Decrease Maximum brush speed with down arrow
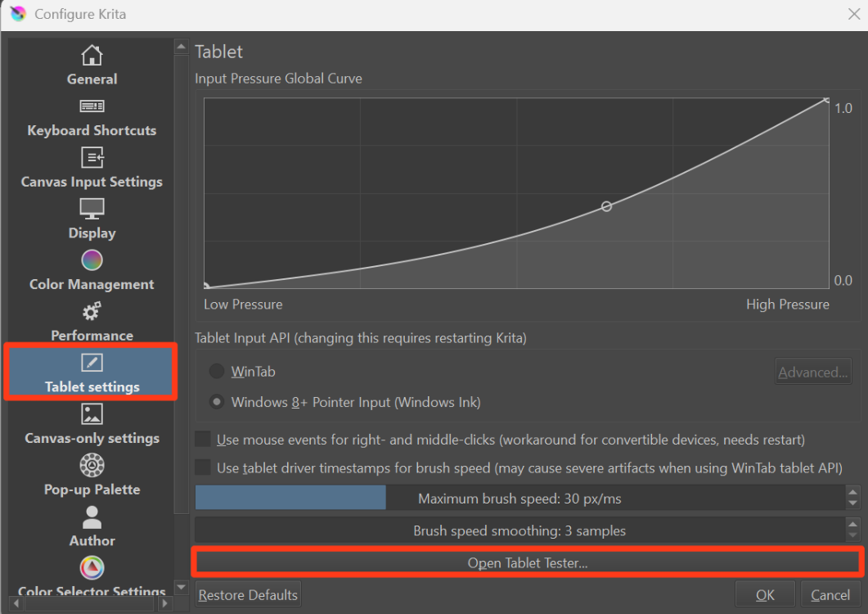 [x=853, y=503]
